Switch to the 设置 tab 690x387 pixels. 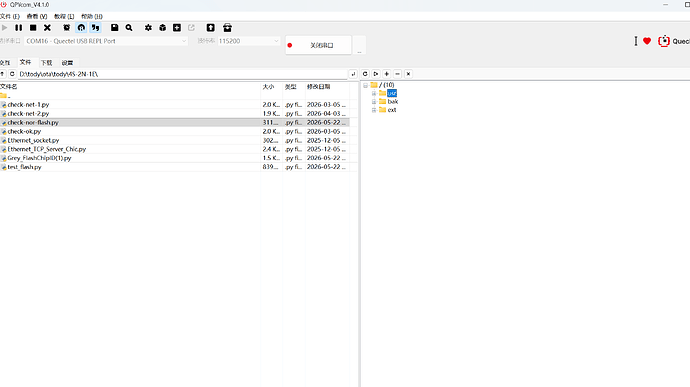67,63
